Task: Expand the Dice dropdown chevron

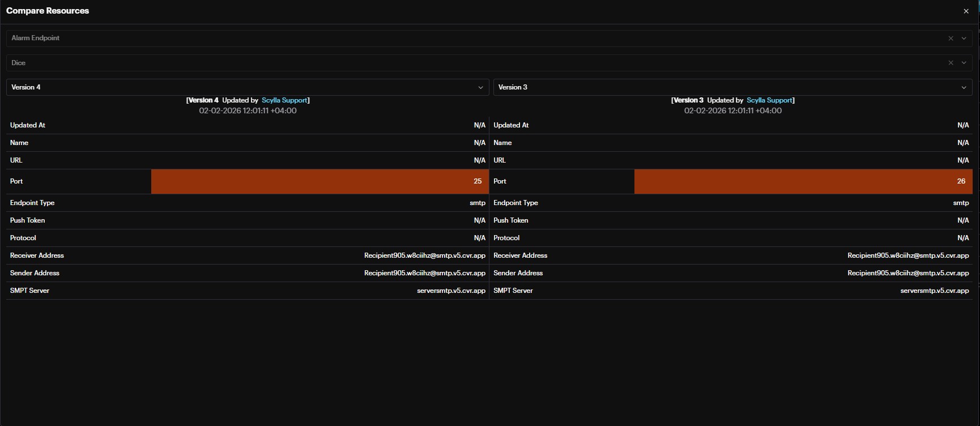Action: tap(964, 63)
